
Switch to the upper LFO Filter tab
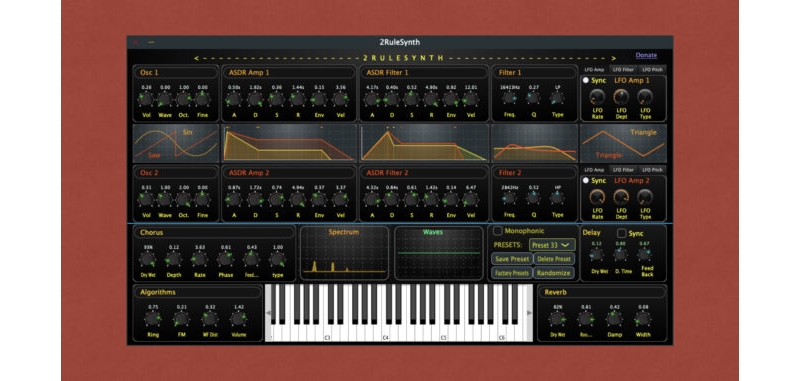coord(623,69)
